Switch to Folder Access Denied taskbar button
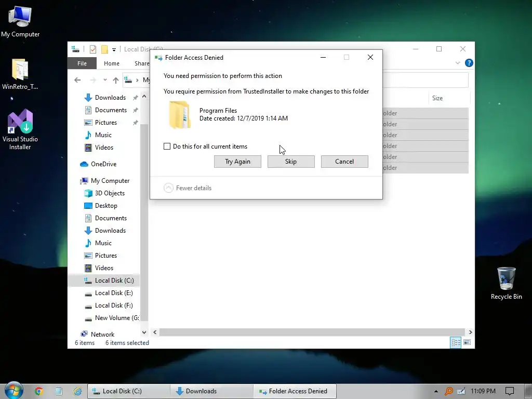The image size is (532, 399). point(295,391)
